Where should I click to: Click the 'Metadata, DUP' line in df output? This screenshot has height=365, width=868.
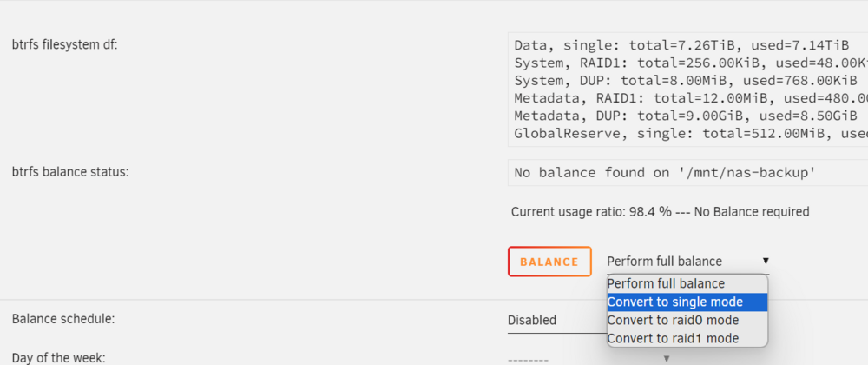(686, 116)
